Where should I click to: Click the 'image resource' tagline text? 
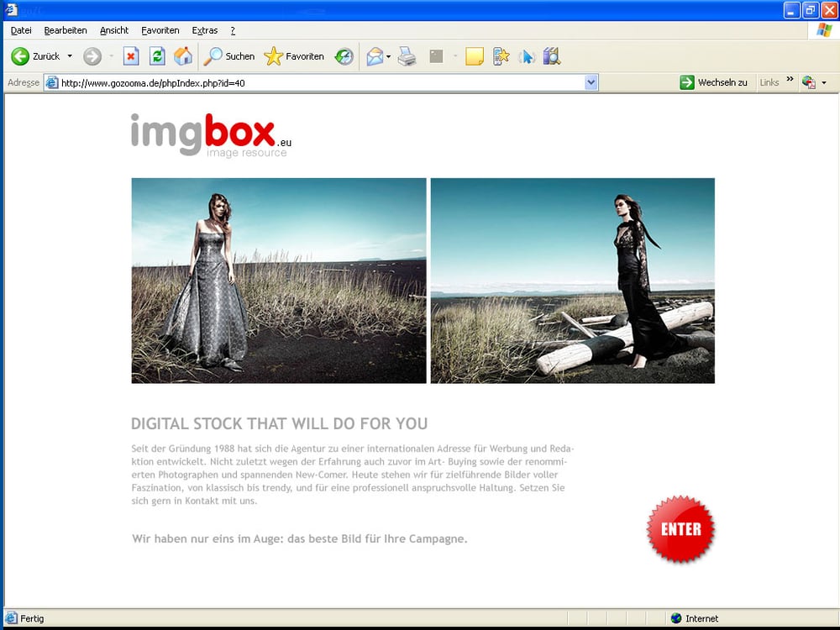[x=246, y=153]
